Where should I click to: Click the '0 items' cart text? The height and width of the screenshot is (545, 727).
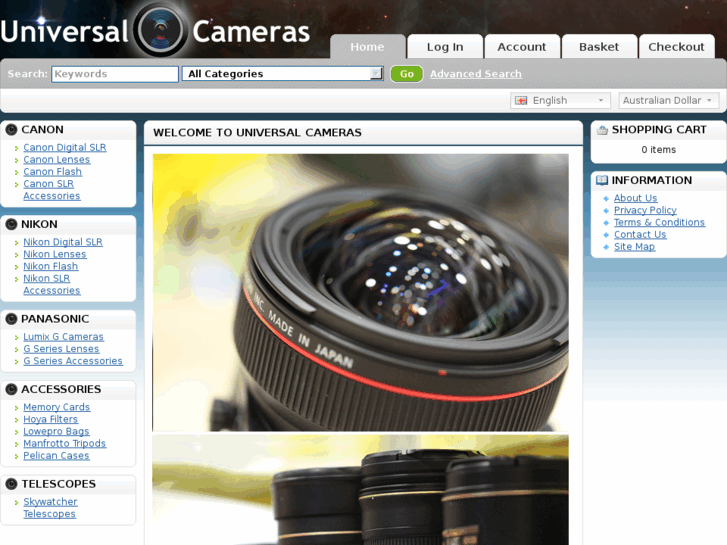tap(658, 150)
